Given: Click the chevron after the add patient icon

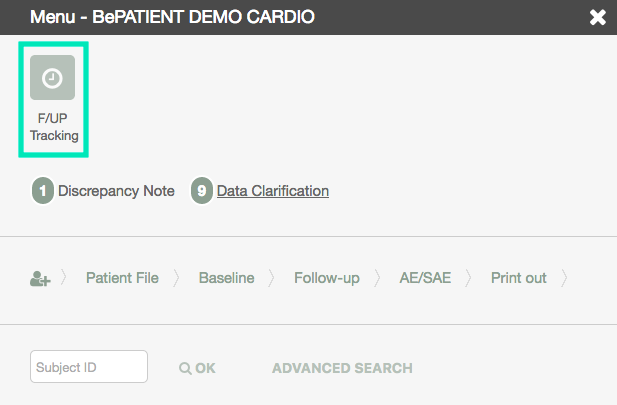Looking at the screenshot, I should pos(64,278).
